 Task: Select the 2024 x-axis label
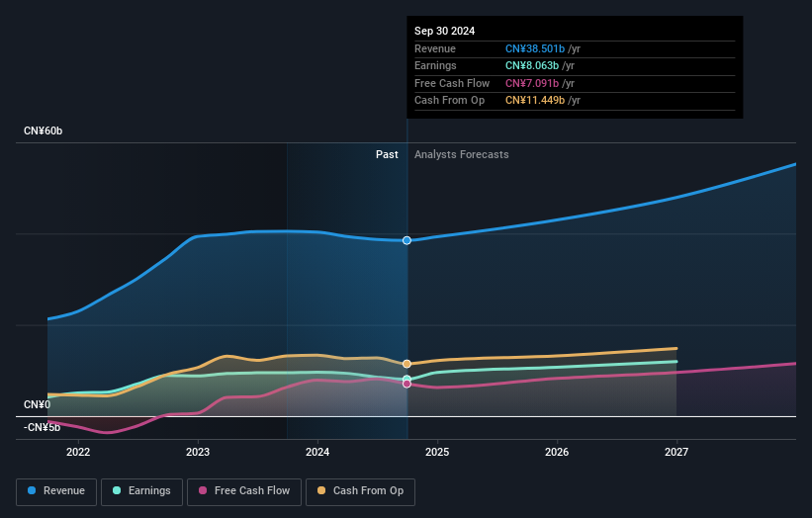click(x=317, y=453)
